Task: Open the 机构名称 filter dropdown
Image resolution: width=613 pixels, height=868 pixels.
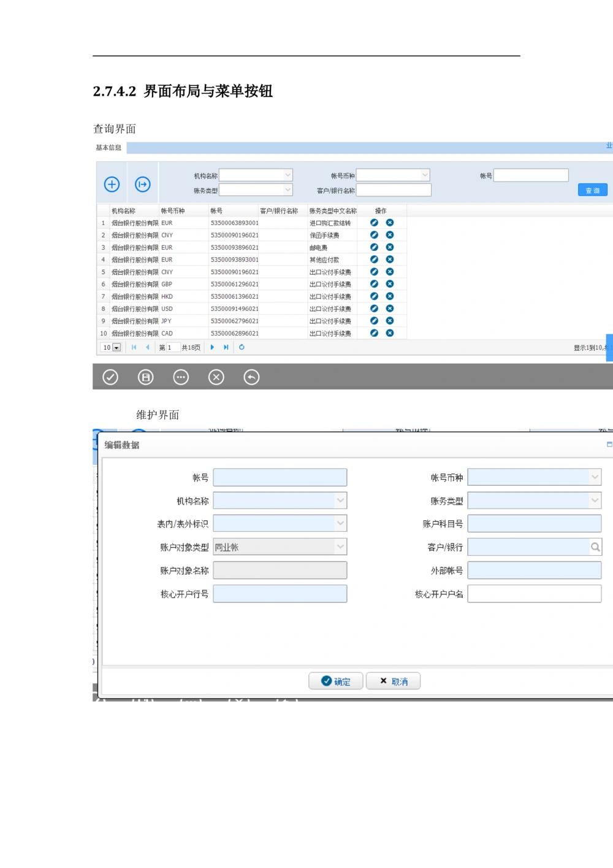Action: coord(287,175)
